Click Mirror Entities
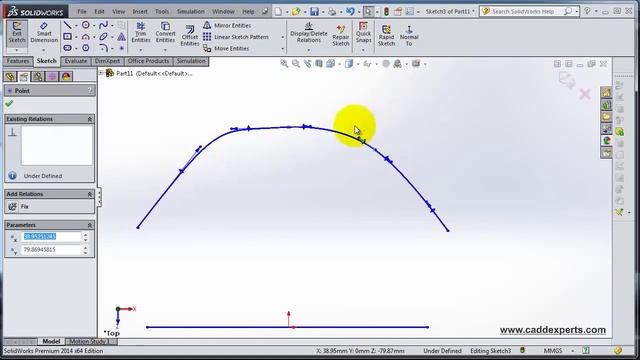This screenshot has height=360, width=640. pyautogui.click(x=227, y=25)
